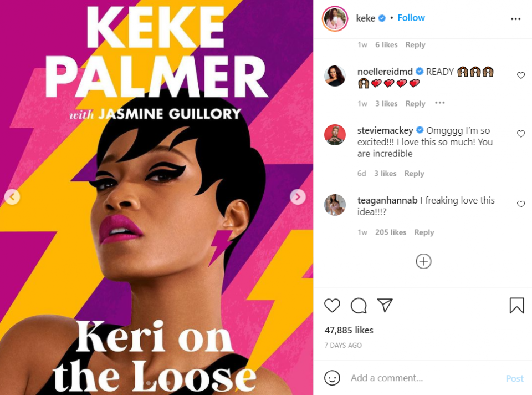Go to next image with right arrow
The height and width of the screenshot is (395, 532).
click(298, 196)
